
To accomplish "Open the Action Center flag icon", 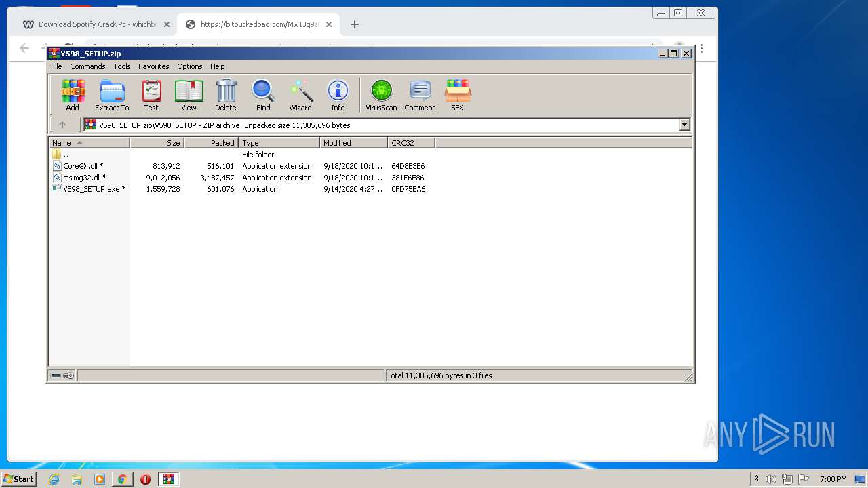I will [804, 479].
